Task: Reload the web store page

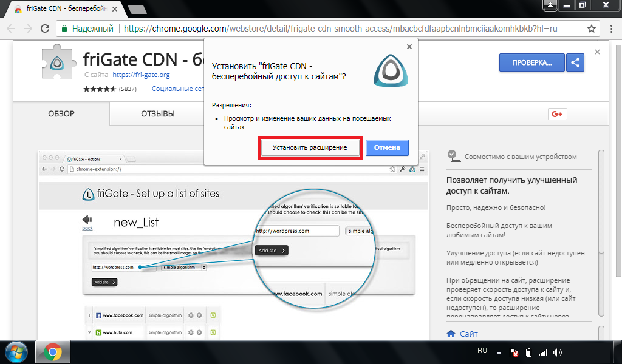Action: pyautogui.click(x=45, y=29)
